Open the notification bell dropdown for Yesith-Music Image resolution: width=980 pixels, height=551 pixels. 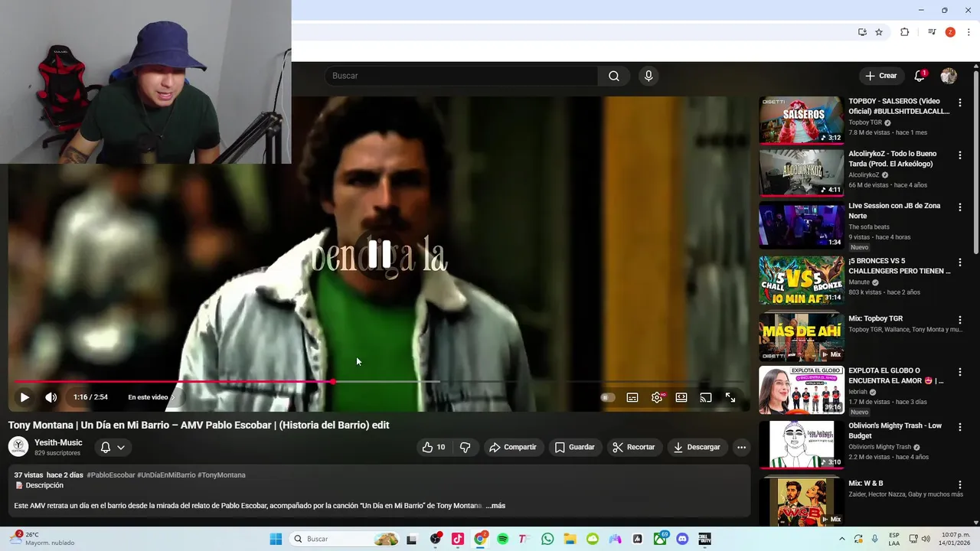point(113,447)
